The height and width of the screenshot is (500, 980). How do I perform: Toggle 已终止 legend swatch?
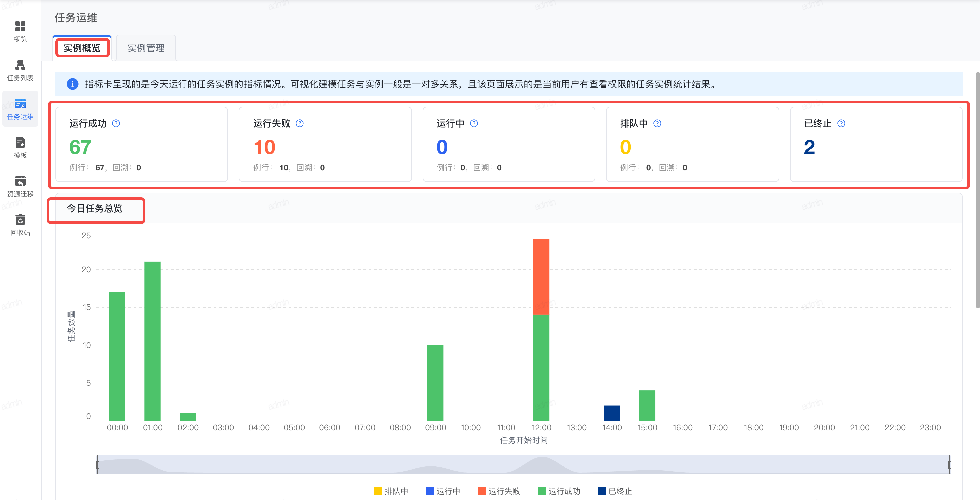601,491
